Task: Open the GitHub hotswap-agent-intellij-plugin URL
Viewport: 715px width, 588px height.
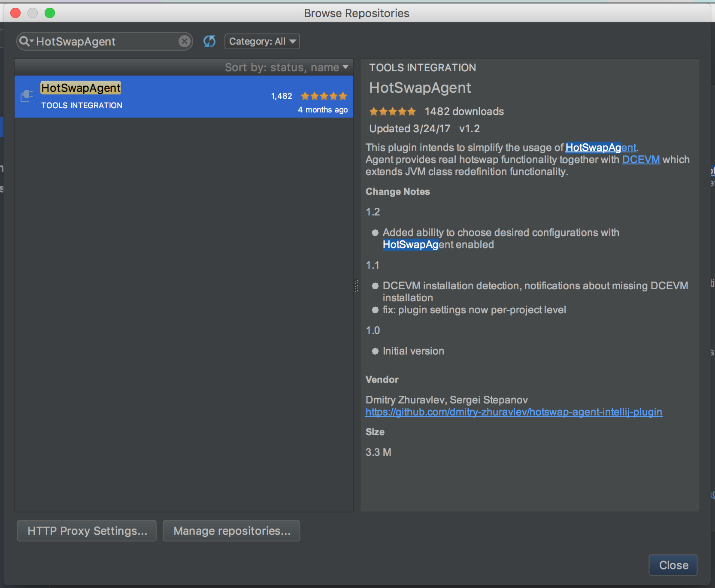Action: 514,412
